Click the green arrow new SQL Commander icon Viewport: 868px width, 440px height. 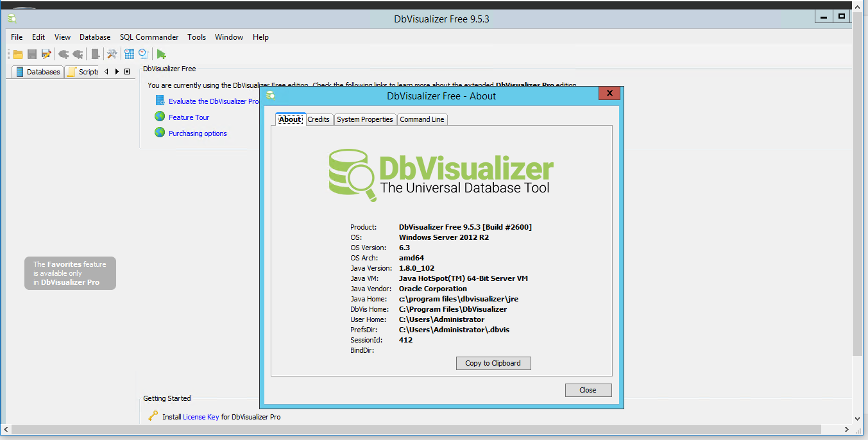click(162, 55)
